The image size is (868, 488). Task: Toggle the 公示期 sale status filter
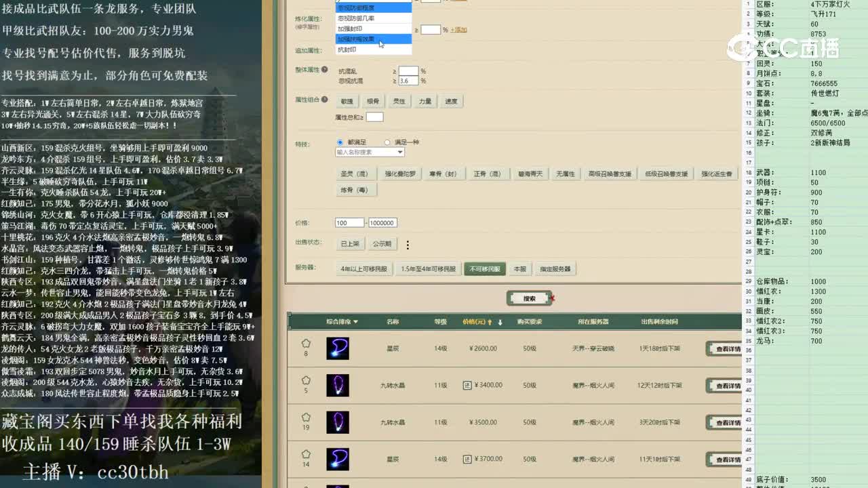[382, 244]
